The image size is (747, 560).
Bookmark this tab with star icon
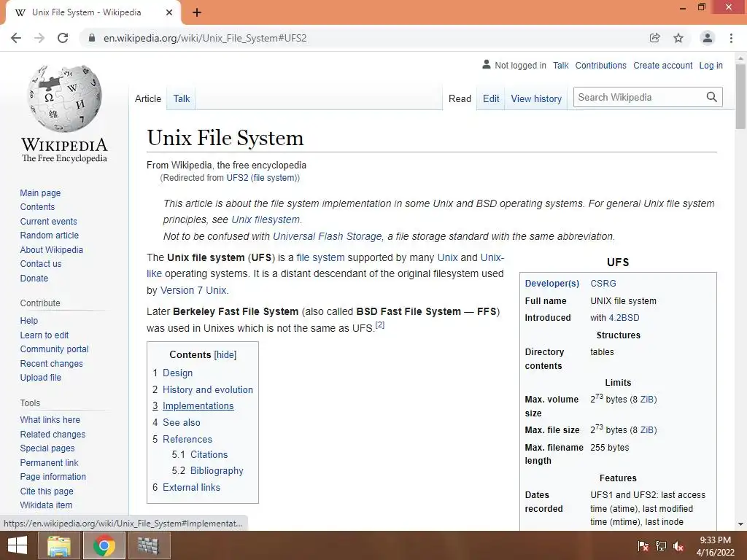[678, 38]
